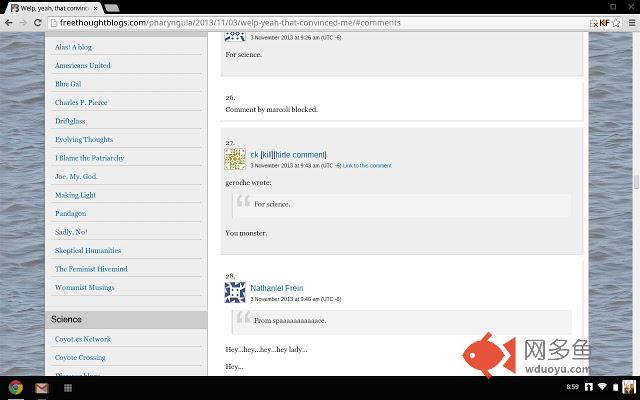640x400 pixels.
Task: Click the page's vertical scrollbar thumb
Action: [x=636, y=182]
